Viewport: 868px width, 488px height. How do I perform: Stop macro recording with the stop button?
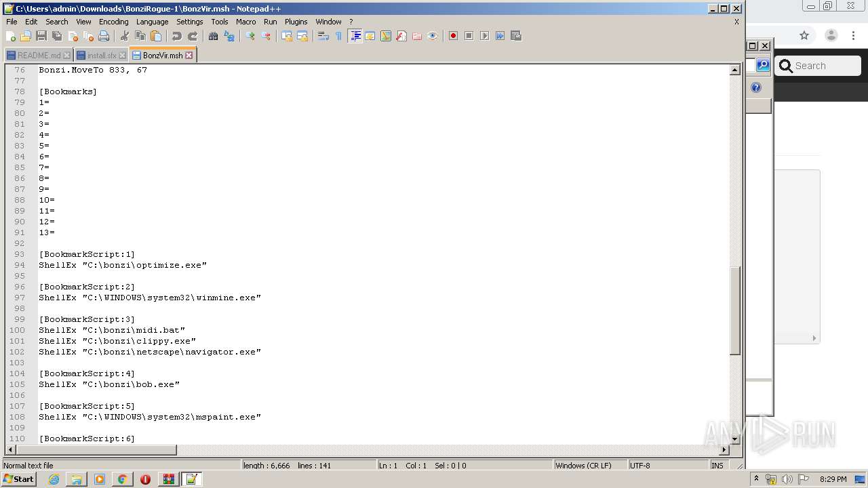(469, 36)
